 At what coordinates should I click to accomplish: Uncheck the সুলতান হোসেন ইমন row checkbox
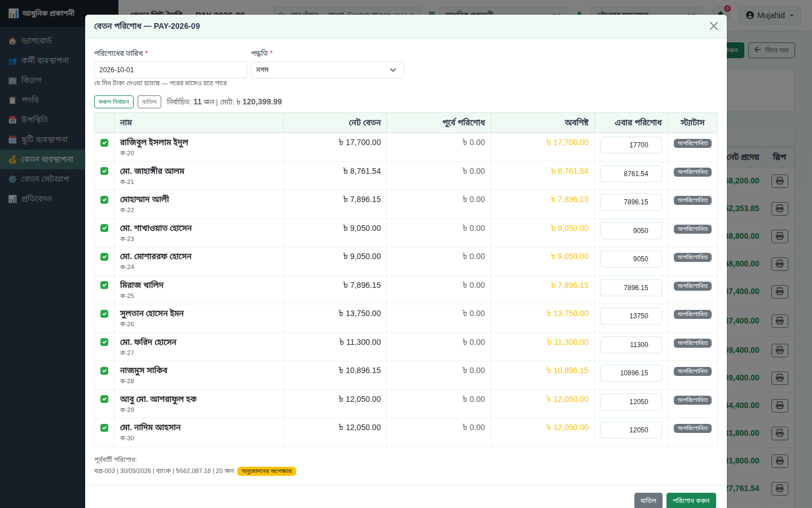(104, 314)
